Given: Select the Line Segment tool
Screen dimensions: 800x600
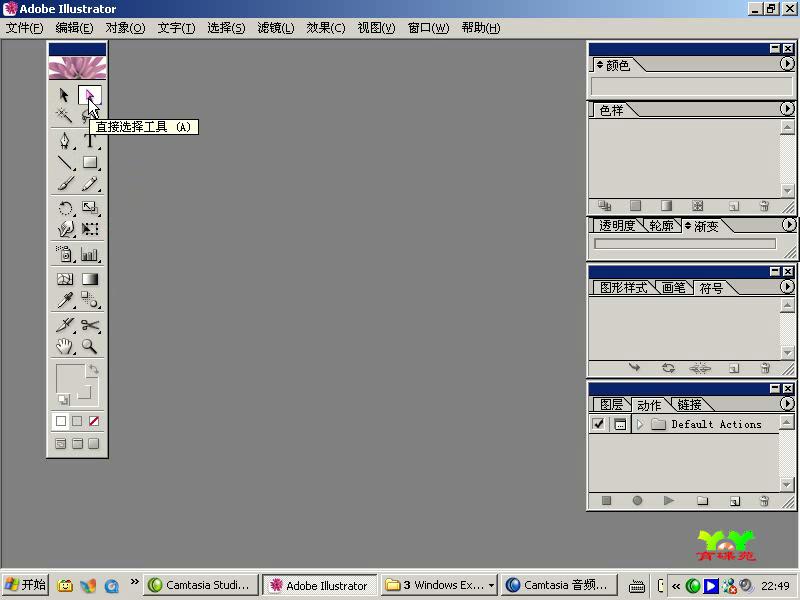Looking at the screenshot, I should pos(64,162).
